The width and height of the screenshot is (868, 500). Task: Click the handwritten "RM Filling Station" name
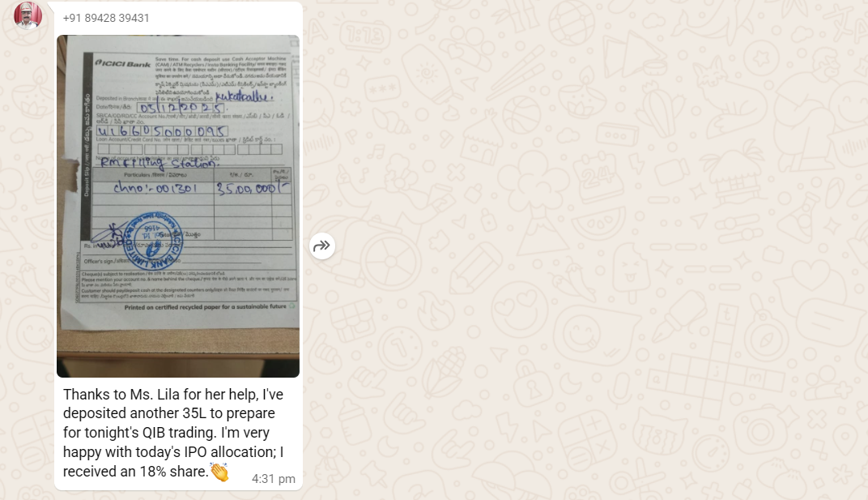tap(159, 163)
